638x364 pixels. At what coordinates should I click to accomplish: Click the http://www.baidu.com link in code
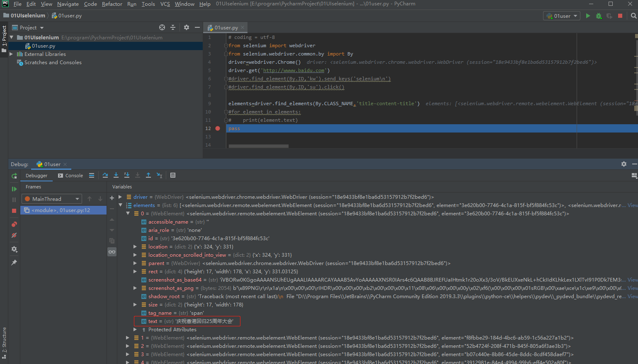tap(294, 70)
